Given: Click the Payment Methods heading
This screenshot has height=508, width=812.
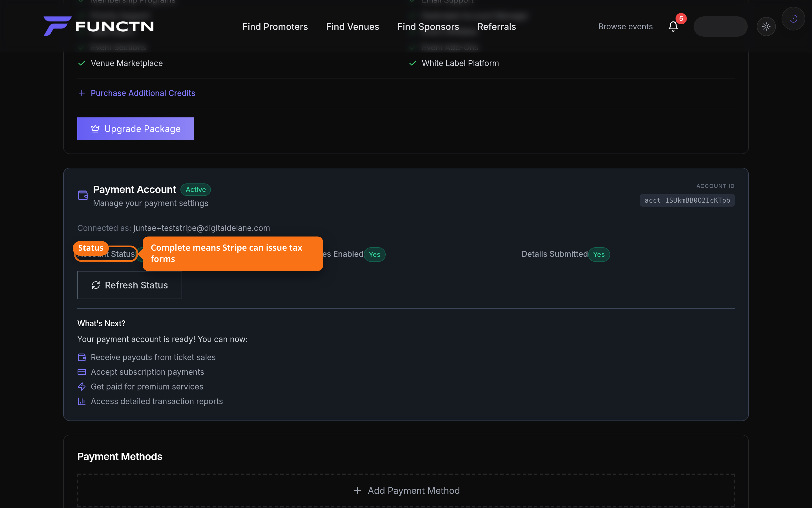Looking at the screenshot, I should tap(120, 456).
